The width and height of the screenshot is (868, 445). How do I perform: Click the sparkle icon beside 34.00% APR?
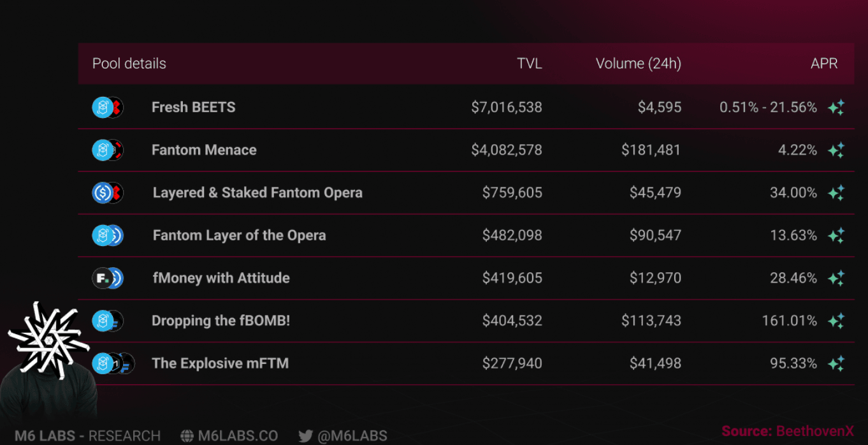point(836,193)
